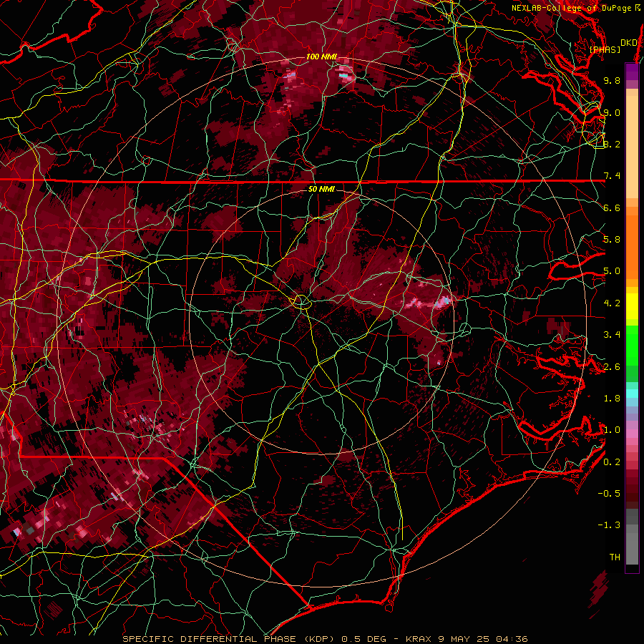Click the 1.8 legend value
This screenshot has width=644, height=644.
pos(612,399)
